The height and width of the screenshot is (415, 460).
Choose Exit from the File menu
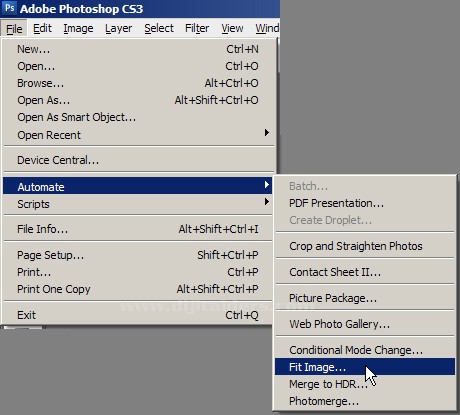(138, 315)
